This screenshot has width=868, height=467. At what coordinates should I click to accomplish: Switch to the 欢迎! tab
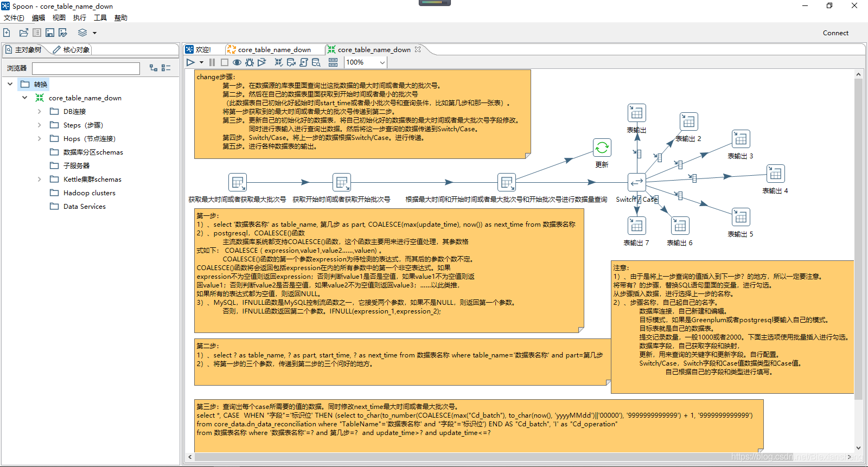coord(198,49)
